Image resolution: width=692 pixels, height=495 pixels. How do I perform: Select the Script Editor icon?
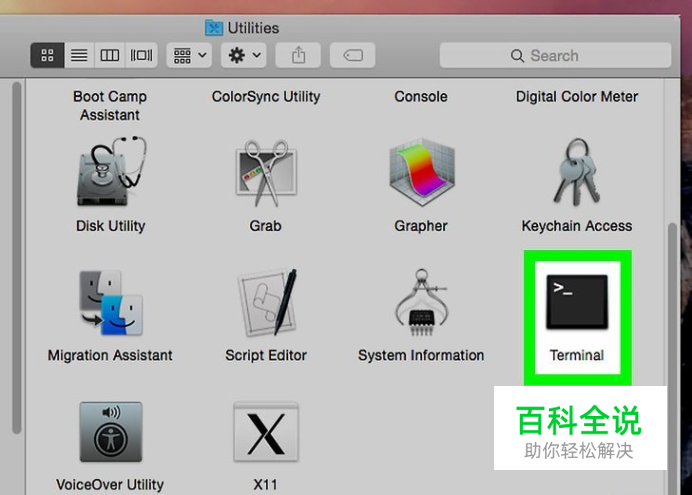pos(267,303)
